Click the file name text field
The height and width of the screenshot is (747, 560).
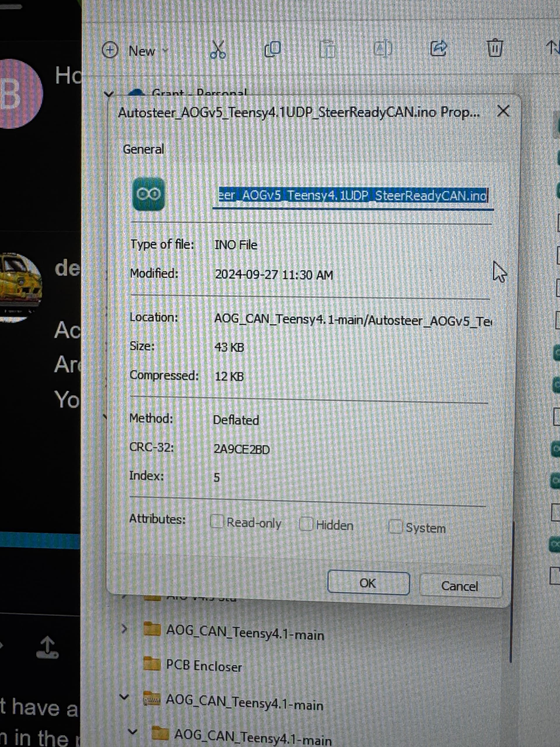tap(352, 196)
